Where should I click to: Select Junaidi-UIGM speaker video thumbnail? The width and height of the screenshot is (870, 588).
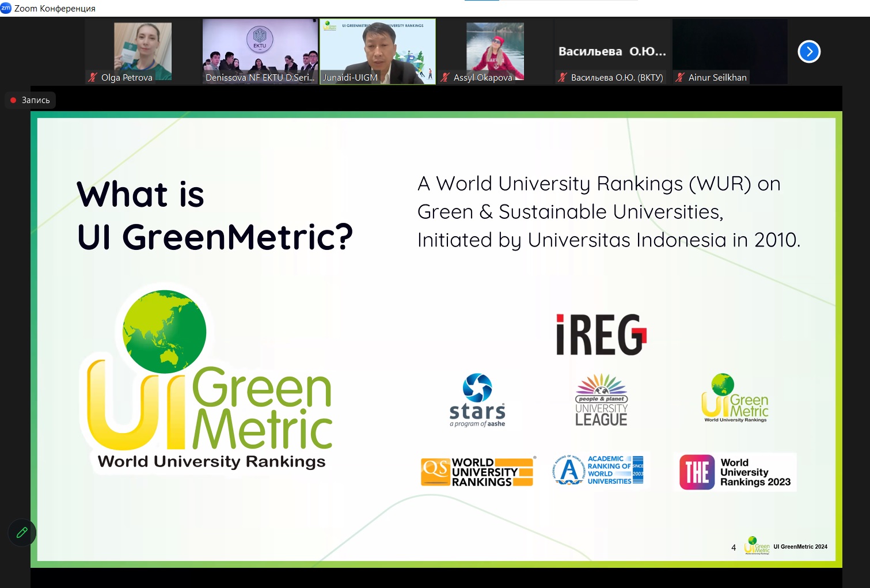click(x=378, y=51)
